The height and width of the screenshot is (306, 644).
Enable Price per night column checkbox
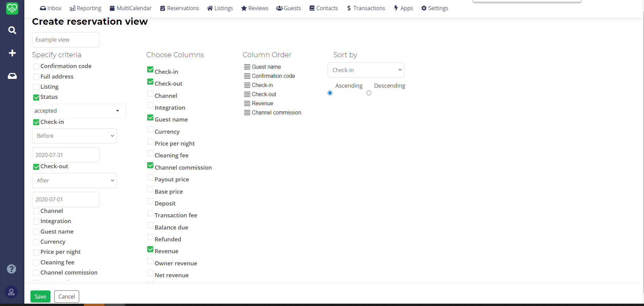(150, 141)
